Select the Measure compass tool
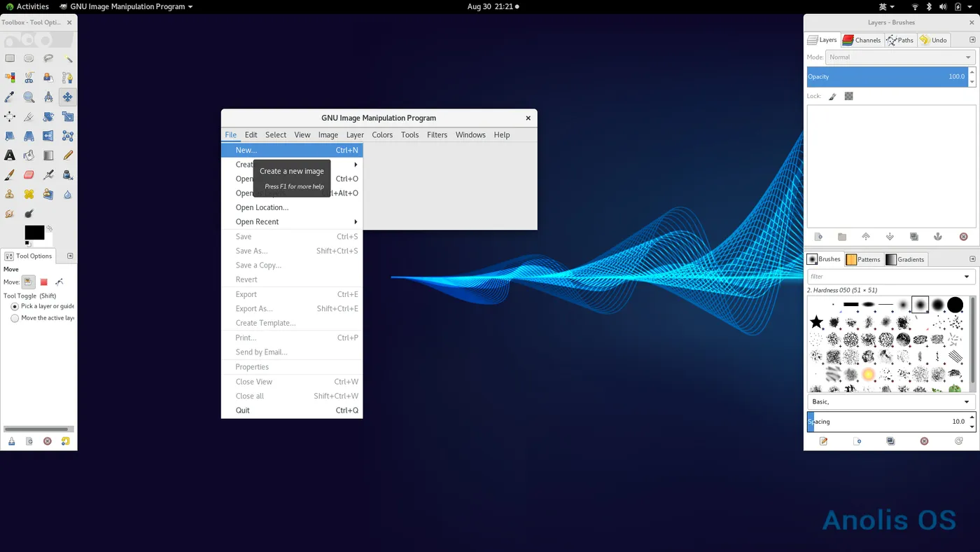The width and height of the screenshot is (980, 552). coord(48,97)
